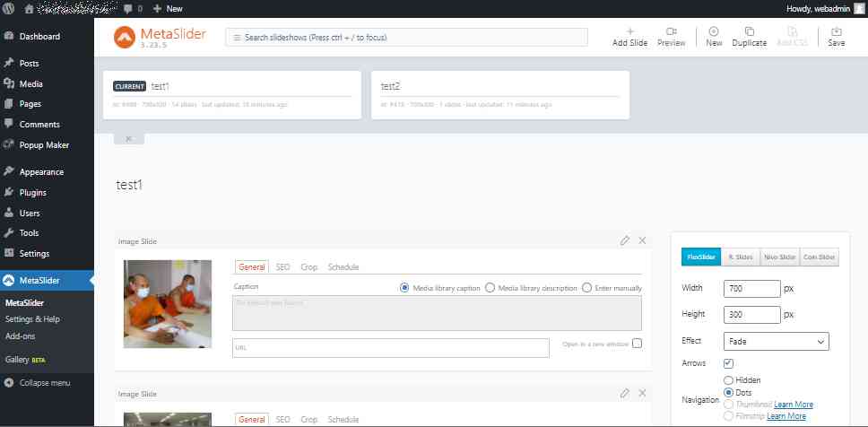This screenshot has width=868, height=427.
Task: Click Learn More link beside Thumbnail
Action: click(x=794, y=405)
